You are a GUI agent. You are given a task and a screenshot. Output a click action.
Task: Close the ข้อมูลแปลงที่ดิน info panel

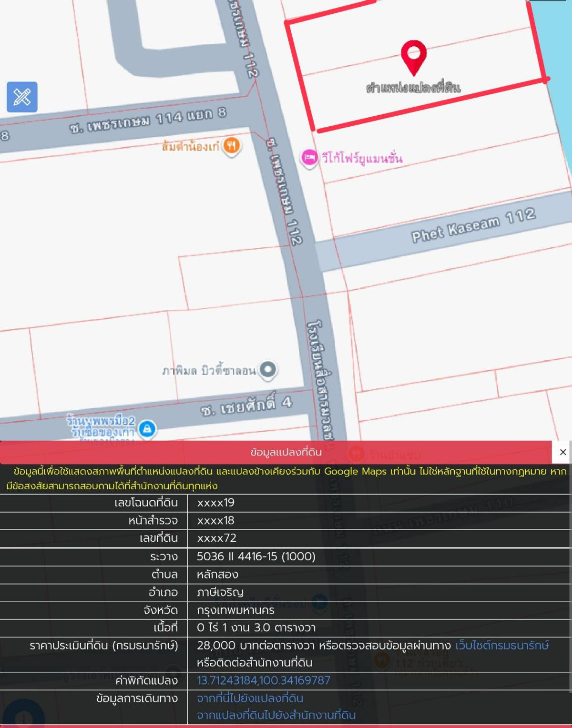pyautogui.click(x=562, y=452)
